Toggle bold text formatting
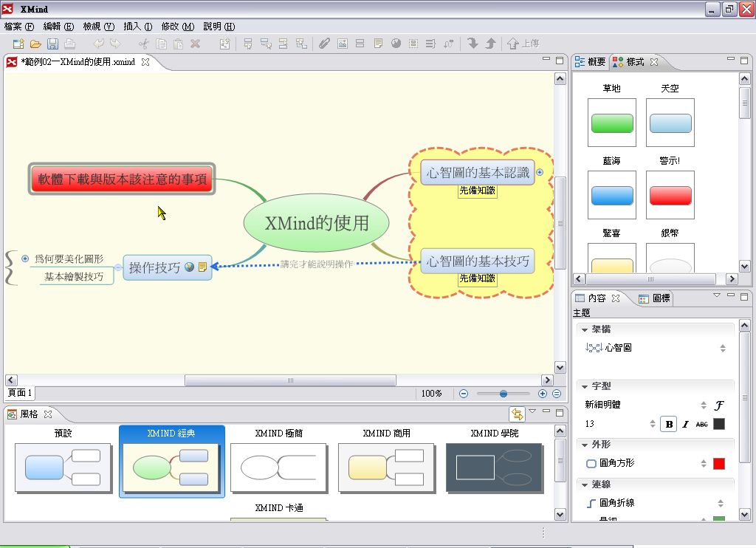Screen dimensions: 756x548 coord(668,424)
